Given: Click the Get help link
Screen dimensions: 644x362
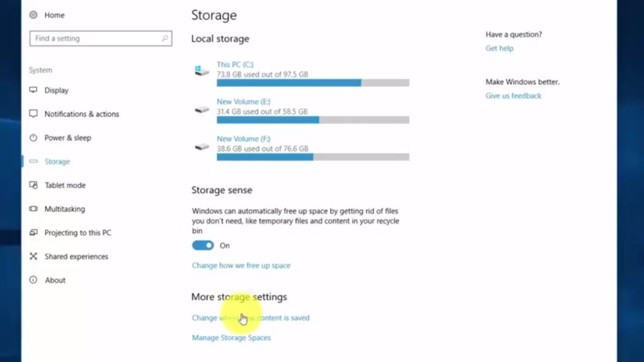Looking at the screenshot, I should (499, 48).
